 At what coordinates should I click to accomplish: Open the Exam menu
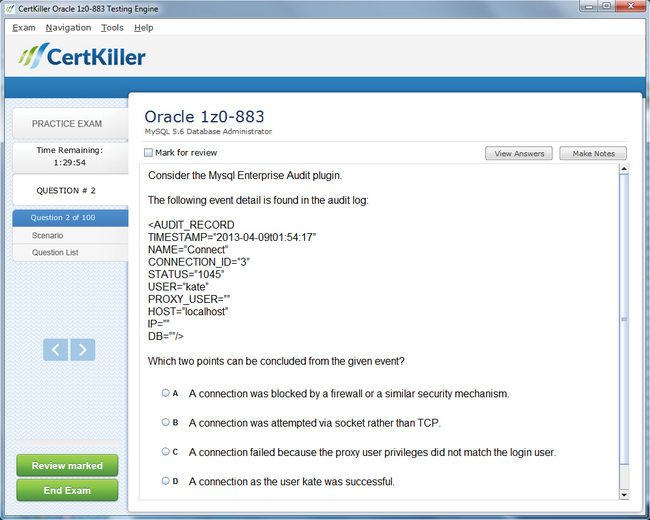23,27
